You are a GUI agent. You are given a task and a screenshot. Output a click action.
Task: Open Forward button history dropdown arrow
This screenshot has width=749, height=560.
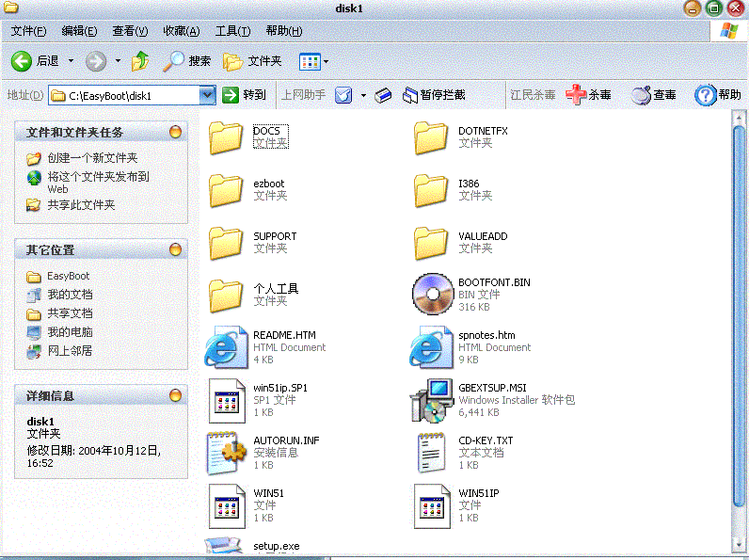click(x=118, y=61)
